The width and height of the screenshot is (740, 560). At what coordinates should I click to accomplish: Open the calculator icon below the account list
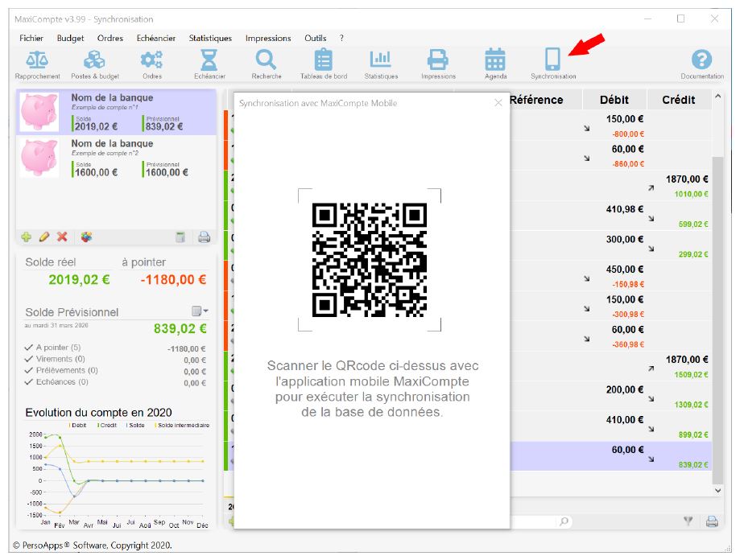pyautogui.click(x=180, y=237)
